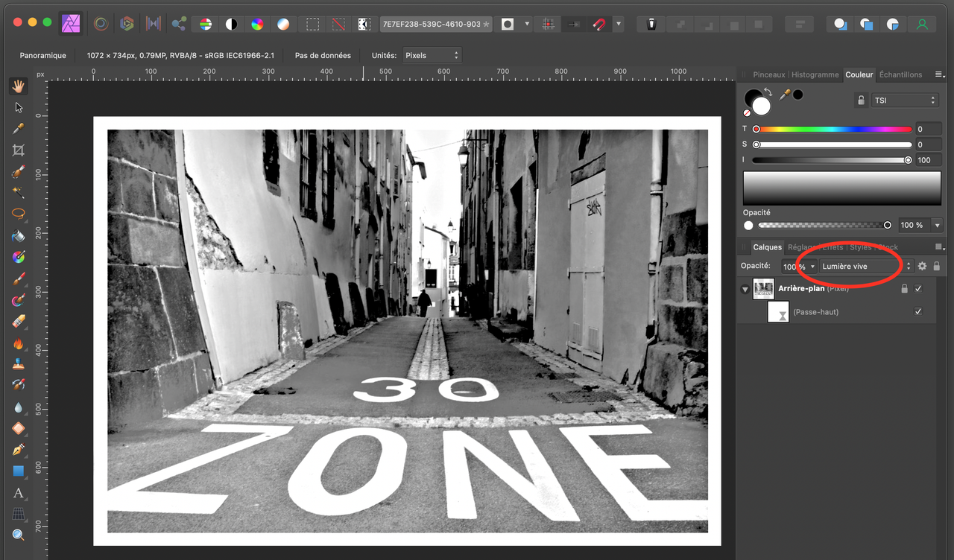Apply Auto Colours wheel icon

(x=257, y=24)
